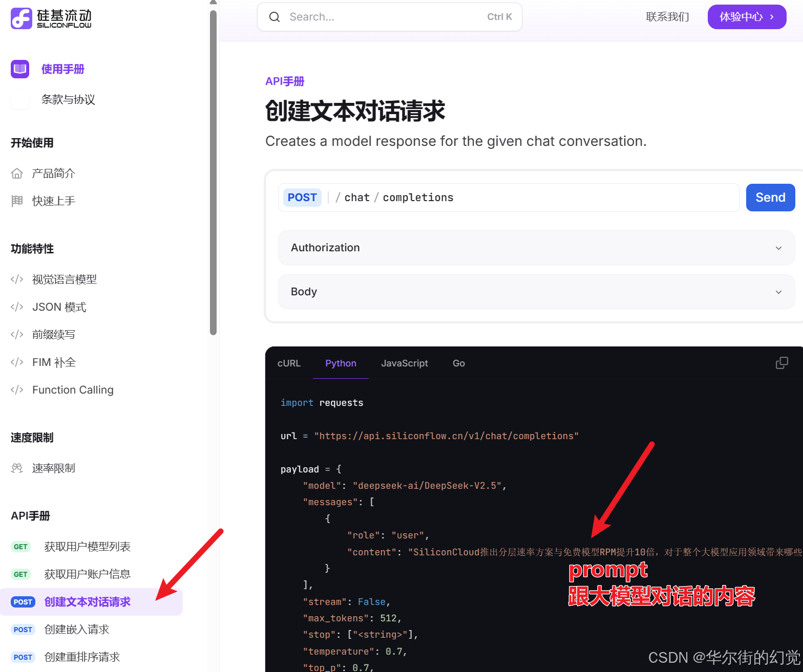The image size is (803, 672).
Task: Open 创建重排序请求 API page
Action: tap(82, 657)
